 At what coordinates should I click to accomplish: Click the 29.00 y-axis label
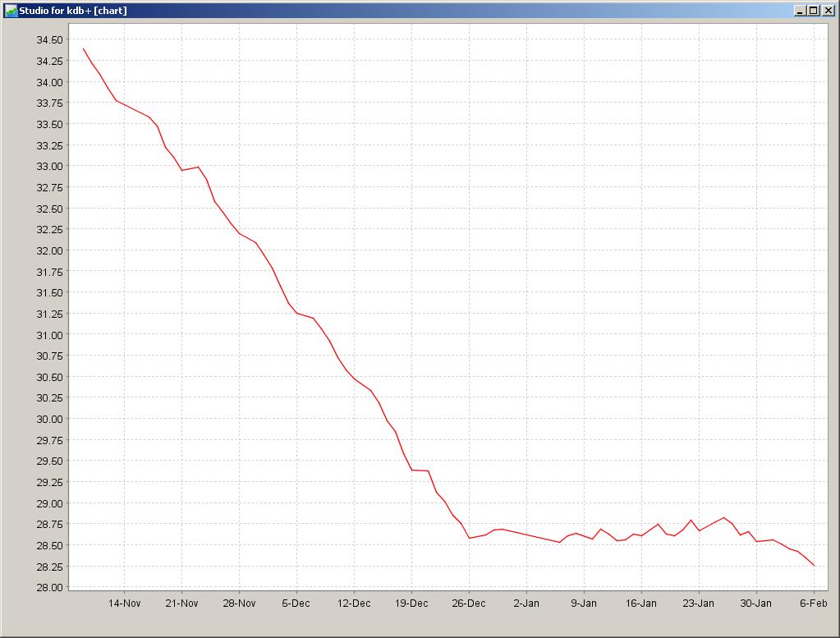click(49, 503)
